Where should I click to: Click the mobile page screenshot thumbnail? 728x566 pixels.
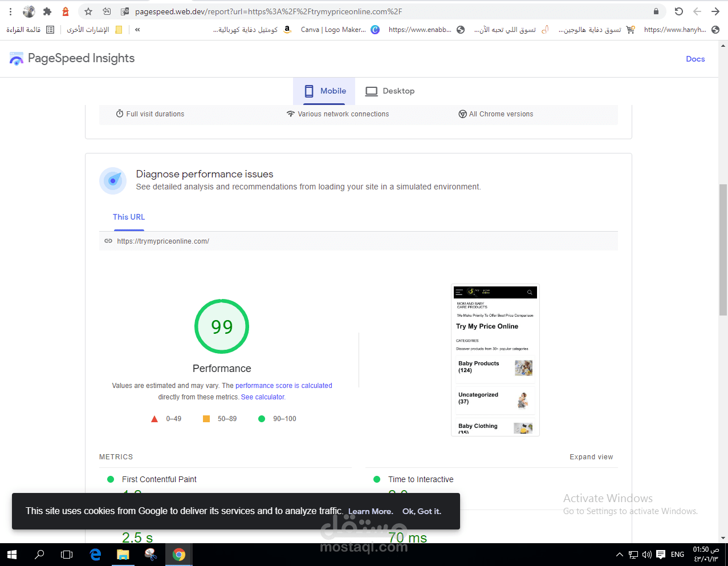[x=495, y=360]
